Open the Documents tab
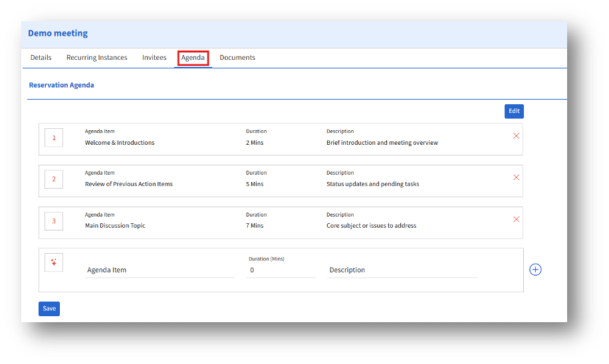609x364 pixels. tap(237, 58)
